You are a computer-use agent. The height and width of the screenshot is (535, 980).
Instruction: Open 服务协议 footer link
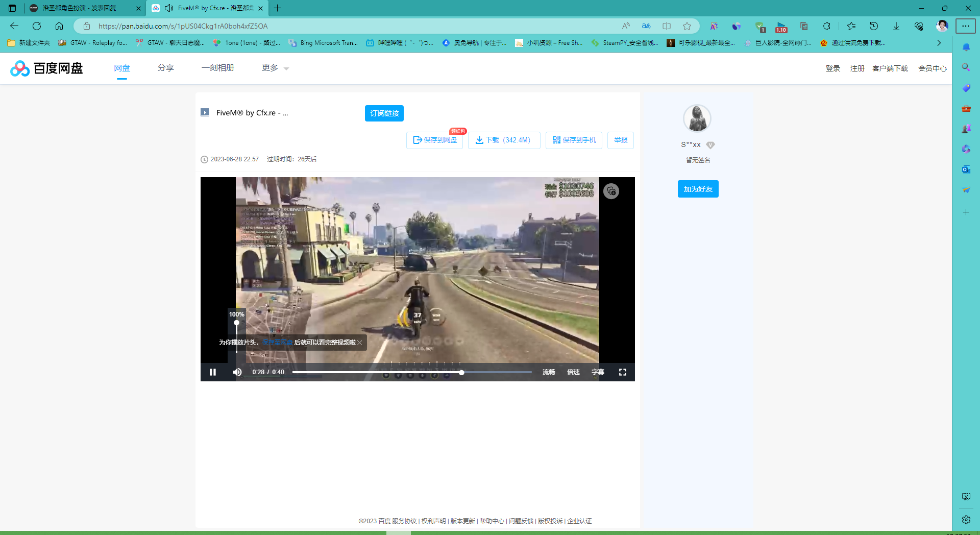point(404,521)
